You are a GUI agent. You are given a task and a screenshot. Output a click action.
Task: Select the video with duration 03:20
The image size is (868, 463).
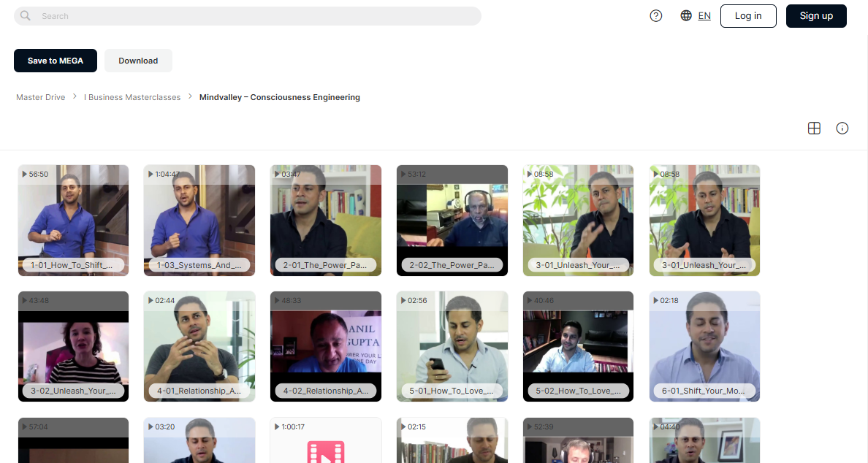199,440
